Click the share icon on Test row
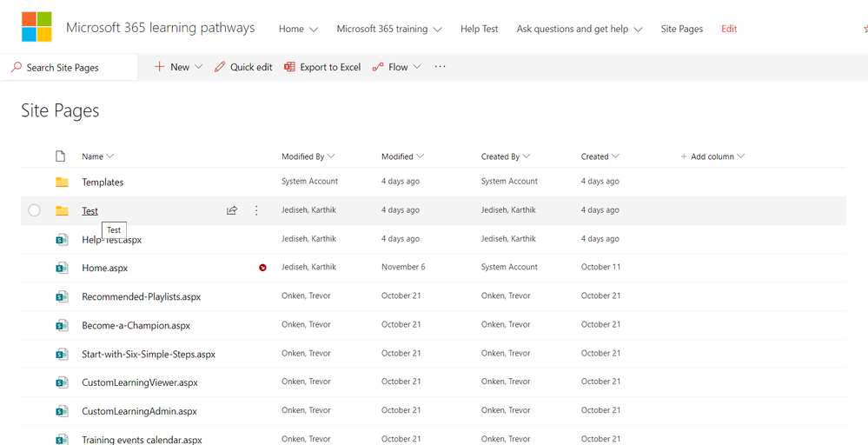868x445 pixels. tap(232, 210)
